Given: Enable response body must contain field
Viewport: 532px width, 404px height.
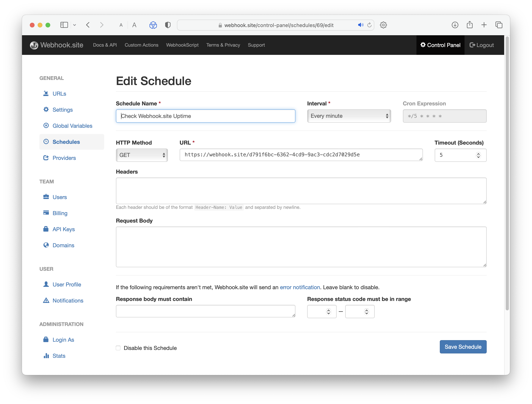Looking at the screenshot, I should 206,312.
